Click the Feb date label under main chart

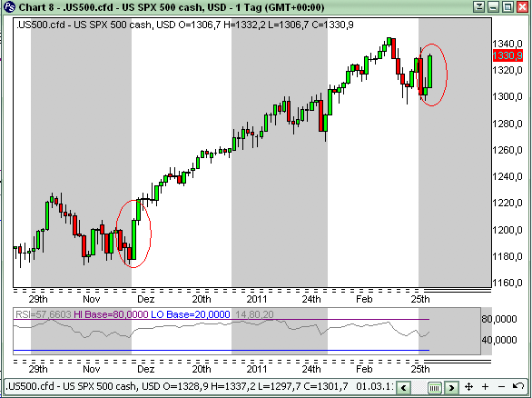tap(364, 299)
